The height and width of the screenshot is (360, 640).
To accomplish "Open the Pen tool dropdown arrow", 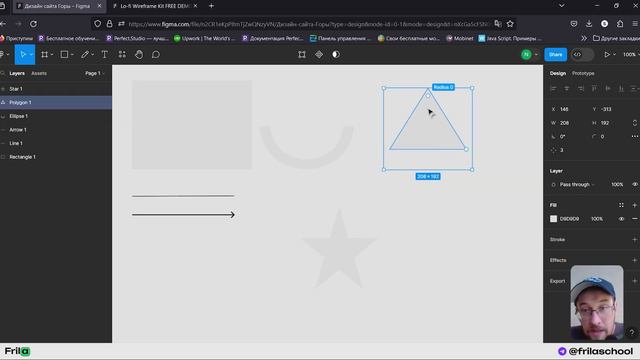I will [x=93, y=55].
